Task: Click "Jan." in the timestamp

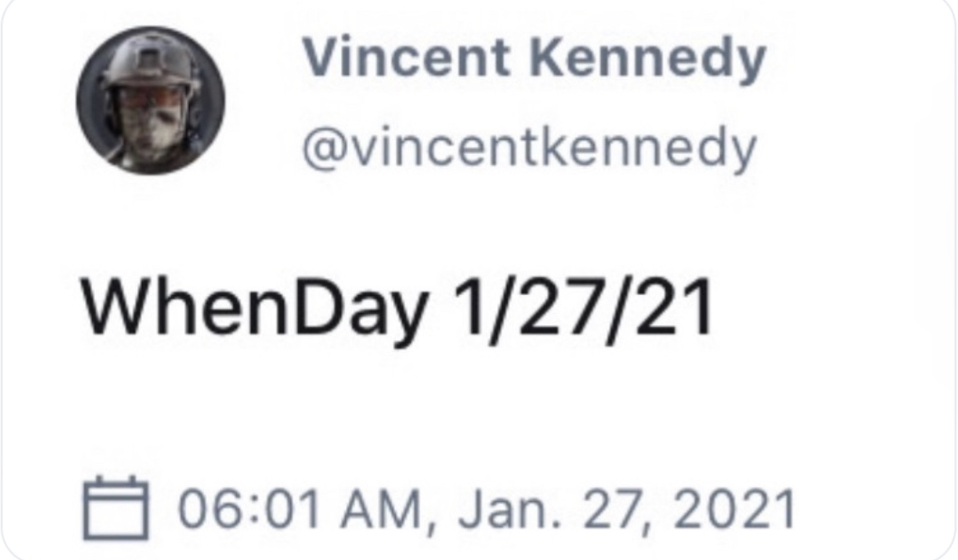Action: tap(509, 509)
